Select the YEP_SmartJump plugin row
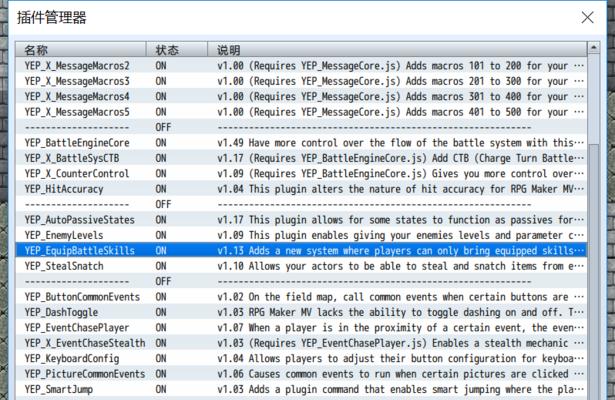 tap(301, 389)
